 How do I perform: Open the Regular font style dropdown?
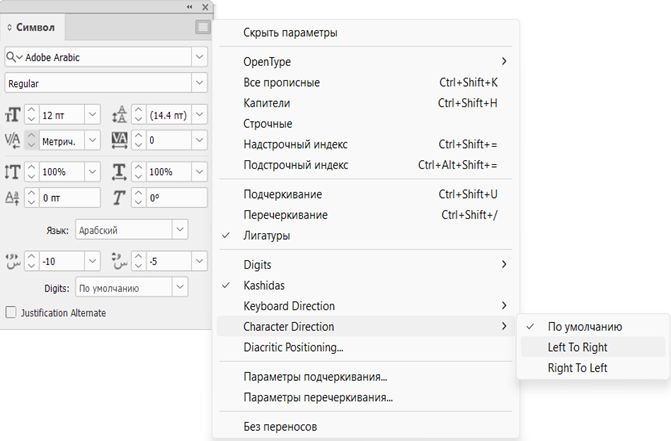pos(199,83)
